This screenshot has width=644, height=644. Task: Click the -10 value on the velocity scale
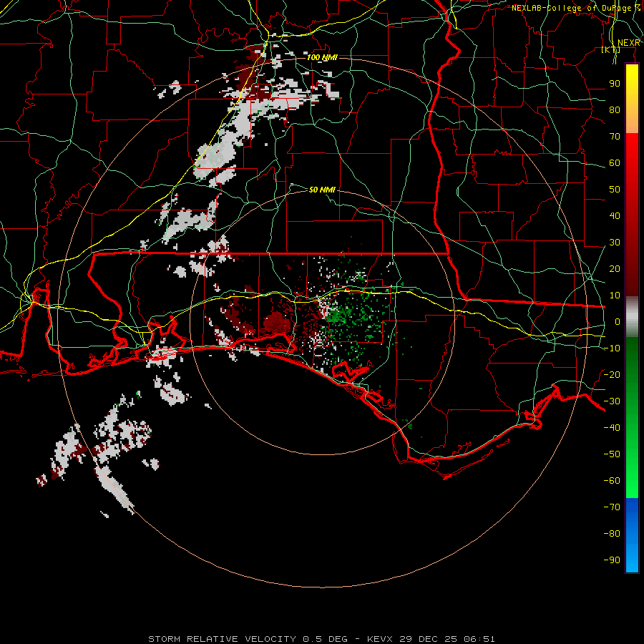click(612, 348)
